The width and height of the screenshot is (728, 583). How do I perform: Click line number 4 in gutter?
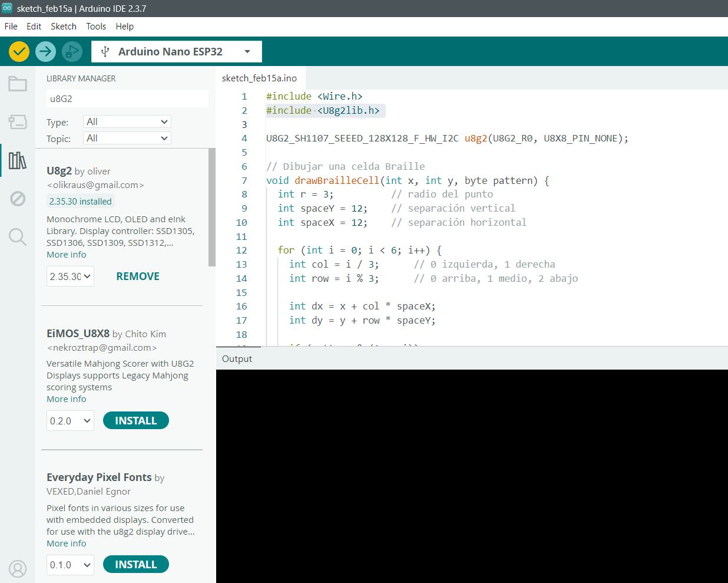coord(244,139)
